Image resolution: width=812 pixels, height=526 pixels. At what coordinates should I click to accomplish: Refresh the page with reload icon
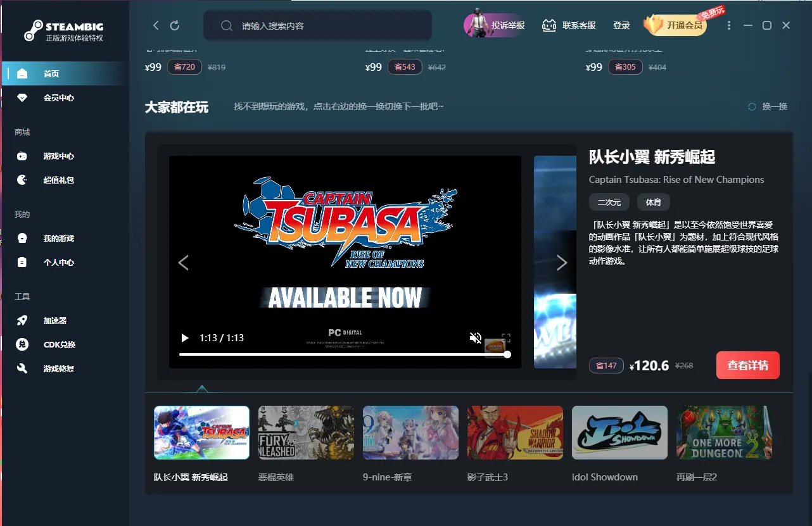pos(175,25)
